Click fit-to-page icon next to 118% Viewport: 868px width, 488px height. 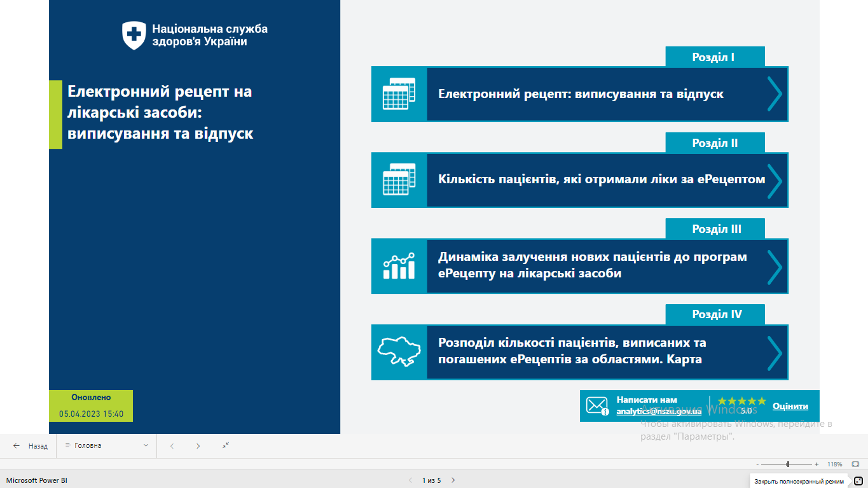click(x=855, y=464)
